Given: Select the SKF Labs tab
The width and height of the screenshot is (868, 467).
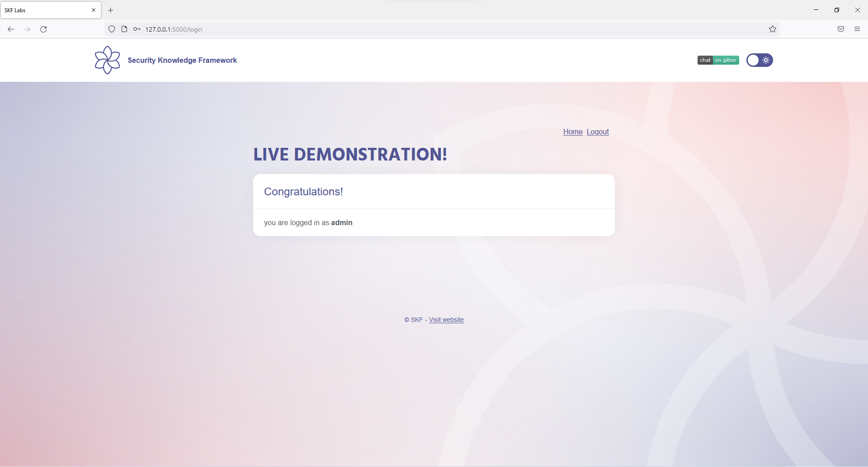Looking at the screenshot, I should click(x=51, y=10).
